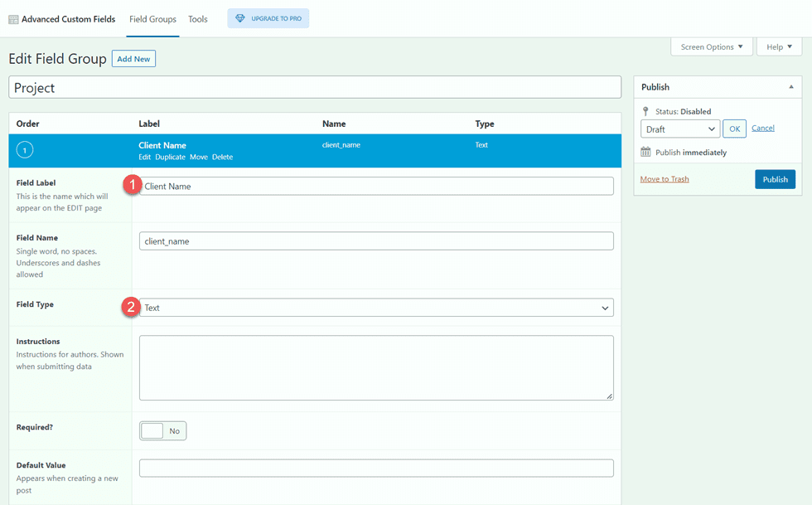Open the Tools tab

(x=197, y=18)
